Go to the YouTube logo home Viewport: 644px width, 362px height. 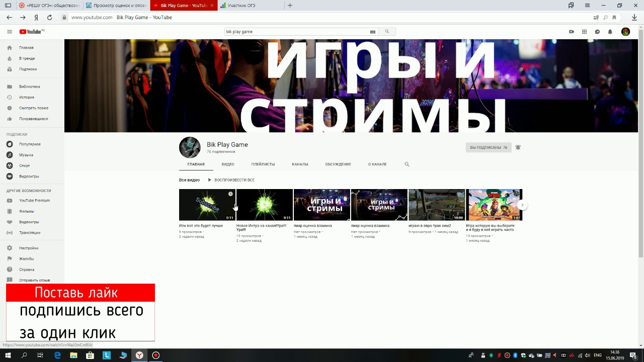click(32, 32)
